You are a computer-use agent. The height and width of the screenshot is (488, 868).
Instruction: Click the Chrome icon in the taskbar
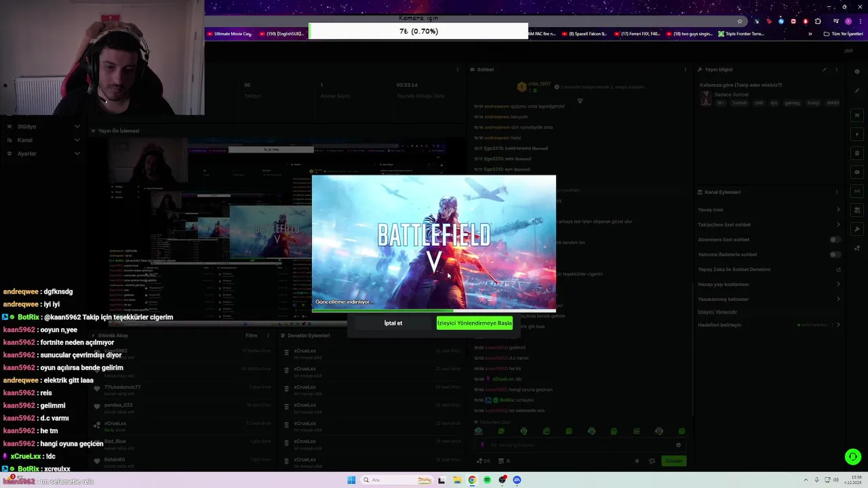point(472,480)
